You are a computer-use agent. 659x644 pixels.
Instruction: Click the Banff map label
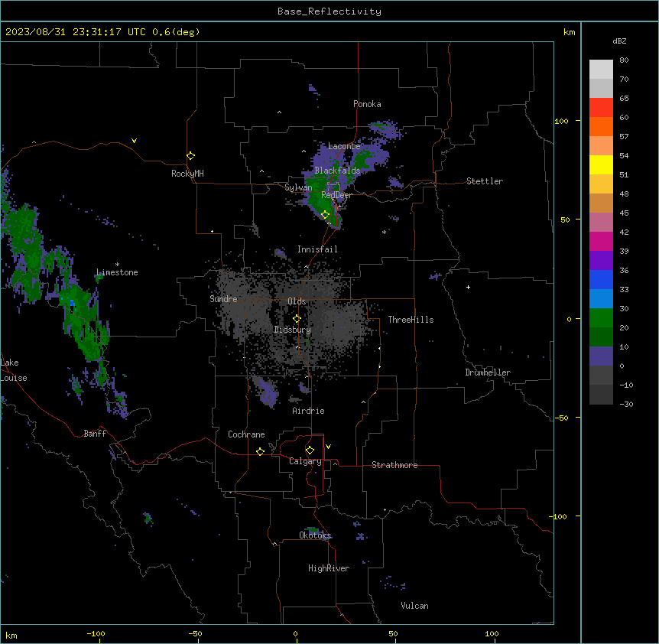coord(95,434)
